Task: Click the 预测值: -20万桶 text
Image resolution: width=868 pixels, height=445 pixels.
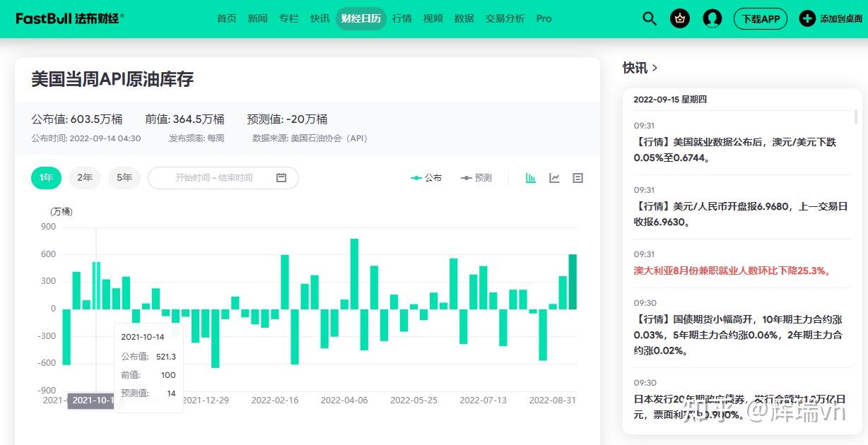Action: point(287,119)
